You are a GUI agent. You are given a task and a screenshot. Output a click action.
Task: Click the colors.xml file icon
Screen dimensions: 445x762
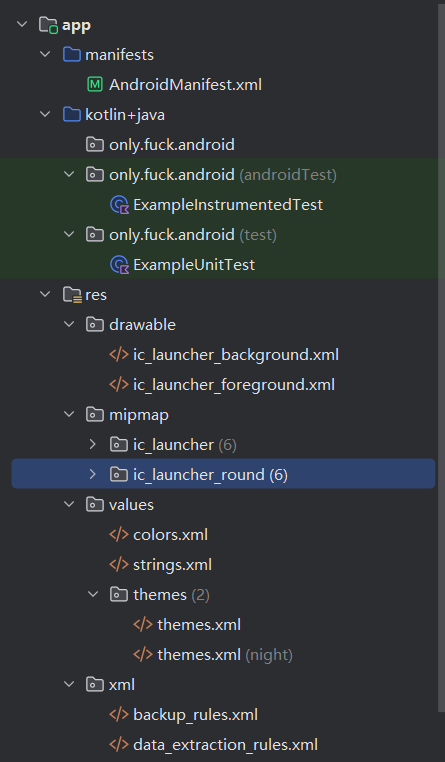point(119,535)
